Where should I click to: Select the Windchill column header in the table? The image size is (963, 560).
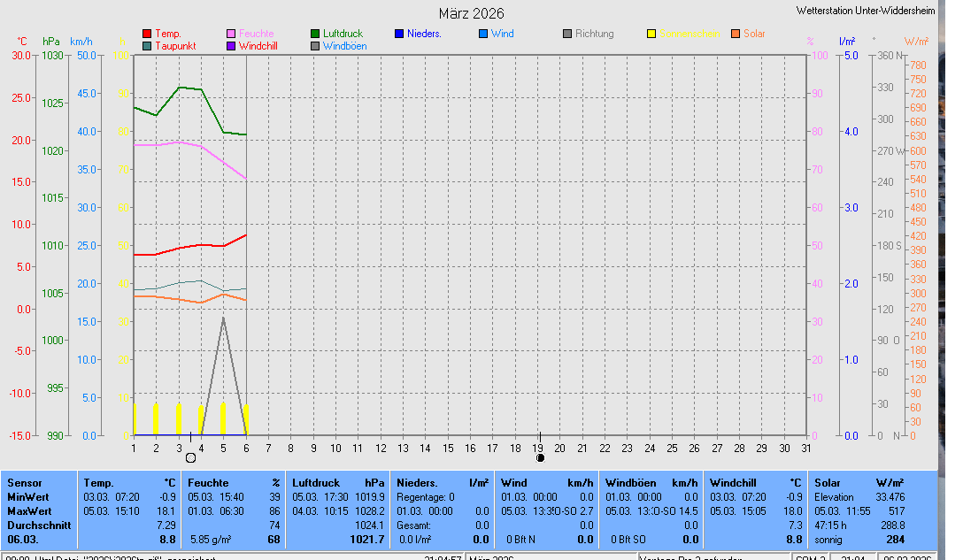(x=734, y=483)
